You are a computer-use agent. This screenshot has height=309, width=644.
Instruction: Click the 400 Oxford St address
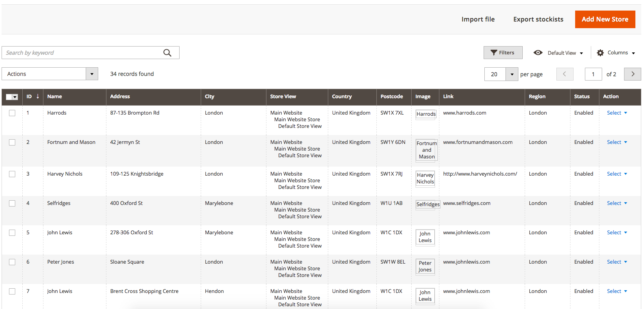click(x=126, y=203)
